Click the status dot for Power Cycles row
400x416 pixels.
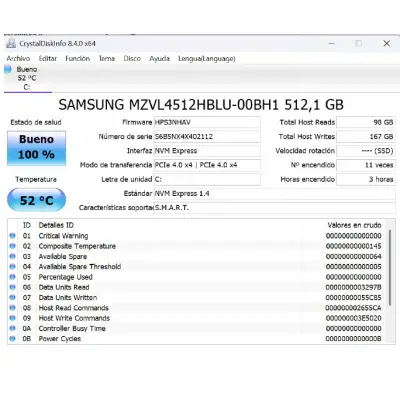[x=12, y=339]
